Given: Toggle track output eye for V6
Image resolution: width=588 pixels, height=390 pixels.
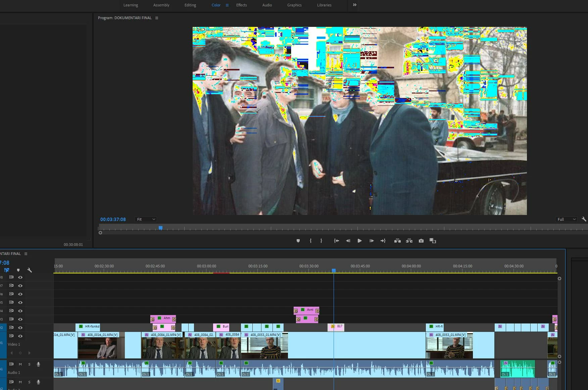Looking at the screenshot, I should [x=20, y=294].
